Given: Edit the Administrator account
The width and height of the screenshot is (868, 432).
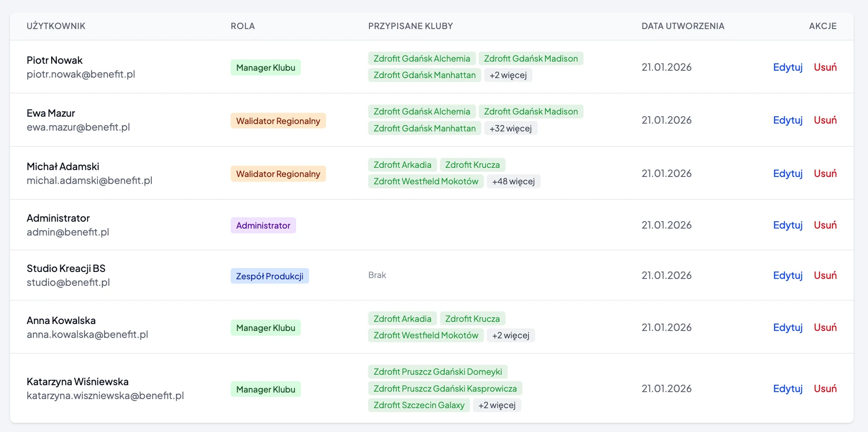Looking at the screenshot, I should click(x=787, y=225).
